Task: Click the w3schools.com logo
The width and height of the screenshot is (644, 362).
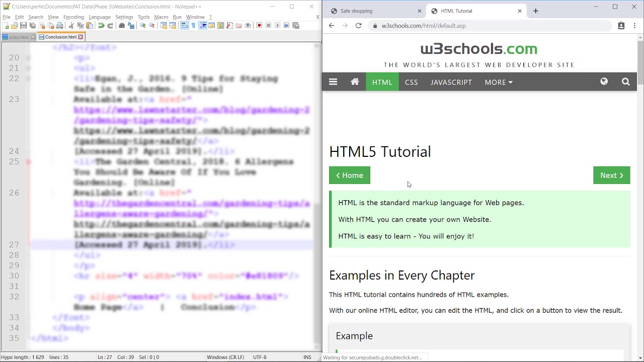Action: (479, 49)
